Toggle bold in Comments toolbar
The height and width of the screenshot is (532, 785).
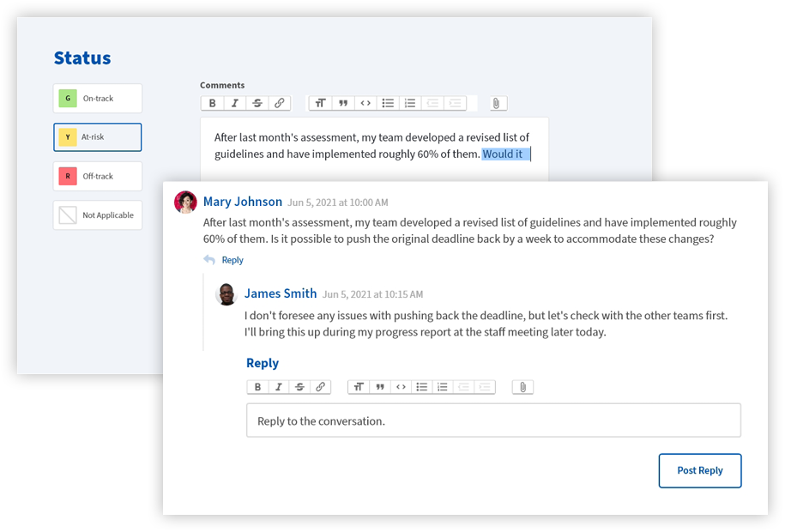pos(212,103)
